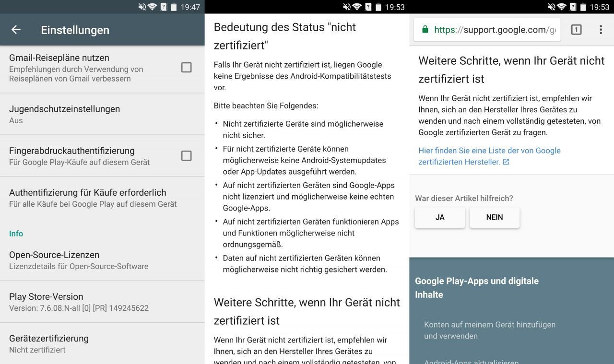Tap green lock icon in address bar
614x364 pixels.
point(425,30)
